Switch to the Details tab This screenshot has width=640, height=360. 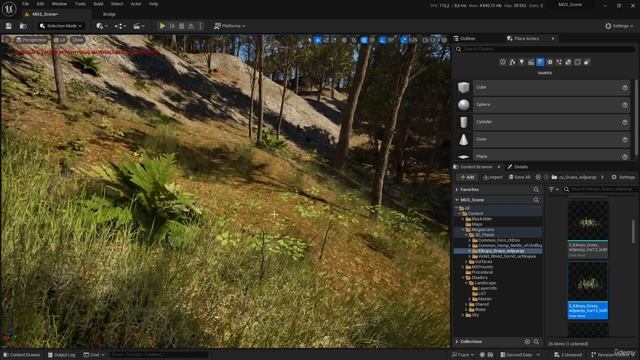click(x=518, y=167)
